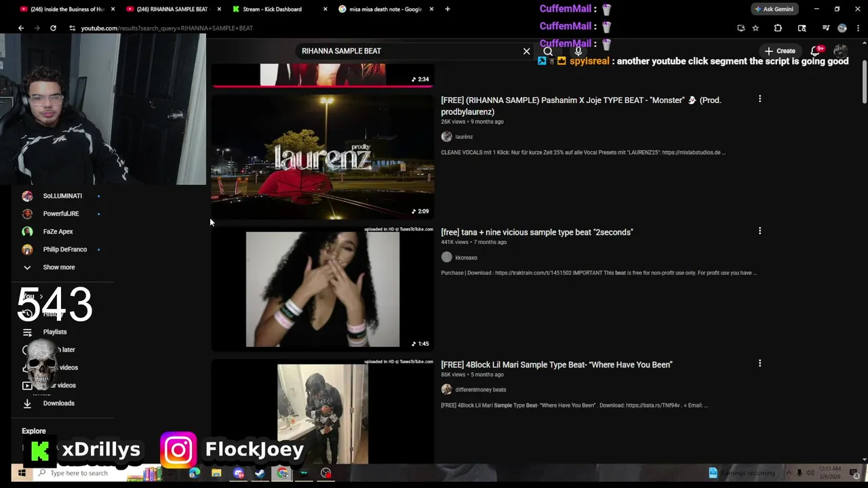Screen dimensions: 868x488
Task: Open Philip DeFranco subscription in sidebar
Action: [x=64, y=249]
